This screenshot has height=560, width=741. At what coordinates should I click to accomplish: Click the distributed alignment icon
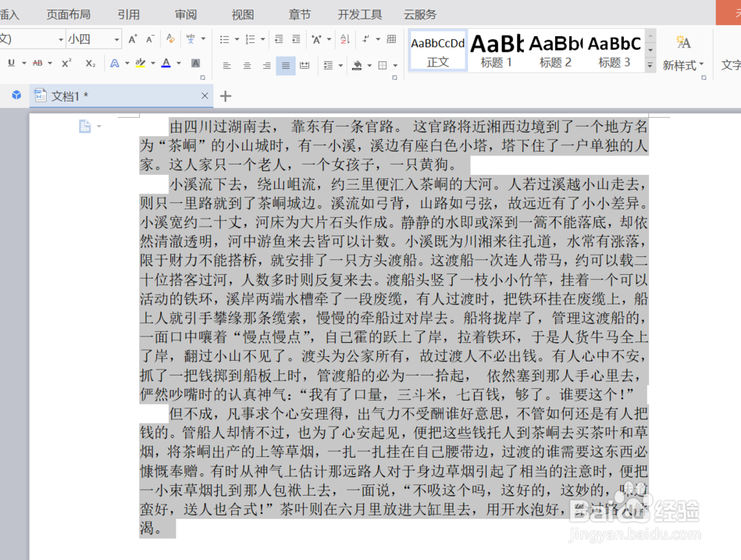click(x=305, y=65)
